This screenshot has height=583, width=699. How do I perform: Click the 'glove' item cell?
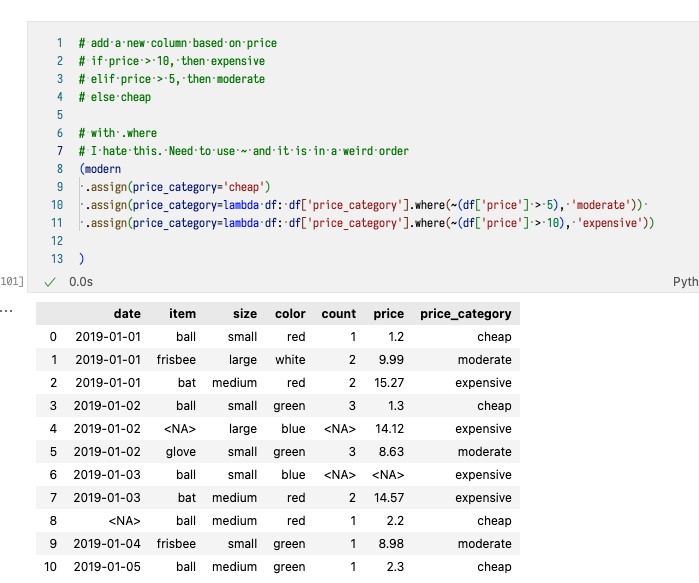pos(181,452)
